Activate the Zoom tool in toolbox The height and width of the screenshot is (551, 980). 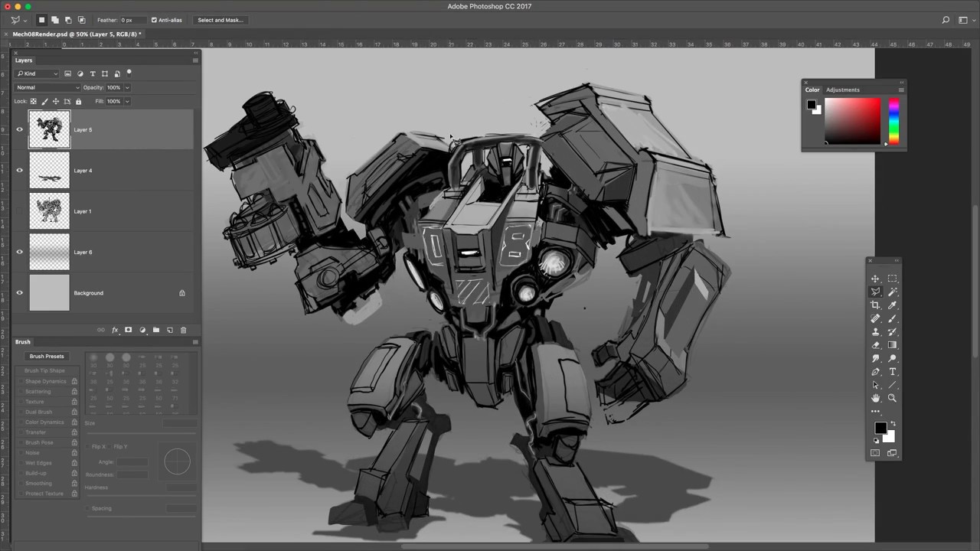tap(892, 398)
